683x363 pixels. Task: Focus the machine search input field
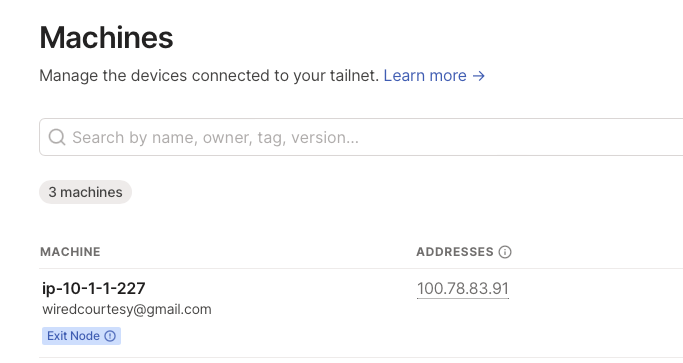(361, 137)
